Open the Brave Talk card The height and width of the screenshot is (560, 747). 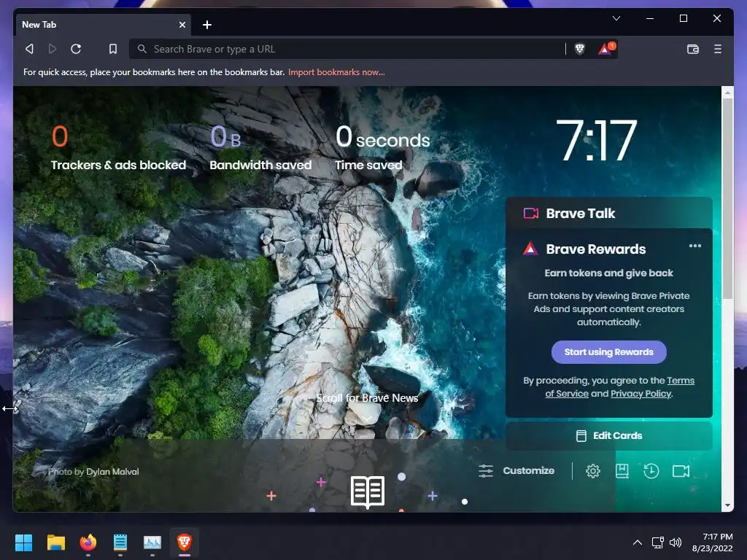pyautogui.click(x=609, y=214)
